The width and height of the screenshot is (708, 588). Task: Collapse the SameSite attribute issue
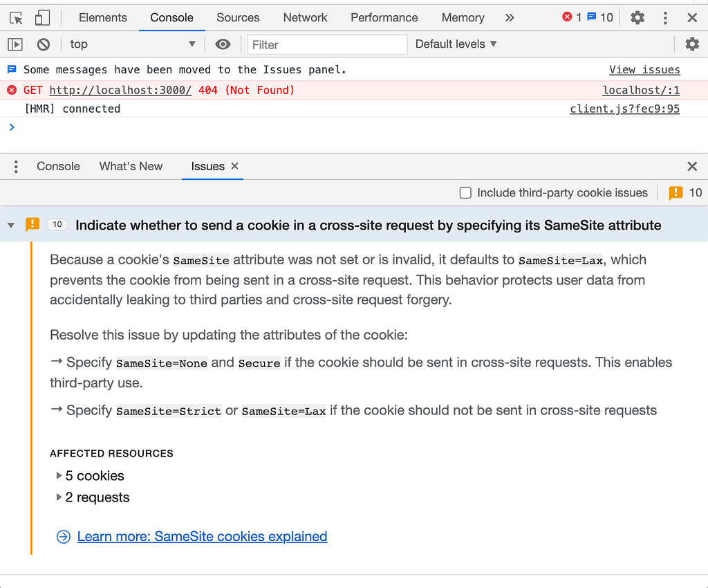[x=10, y=224]
